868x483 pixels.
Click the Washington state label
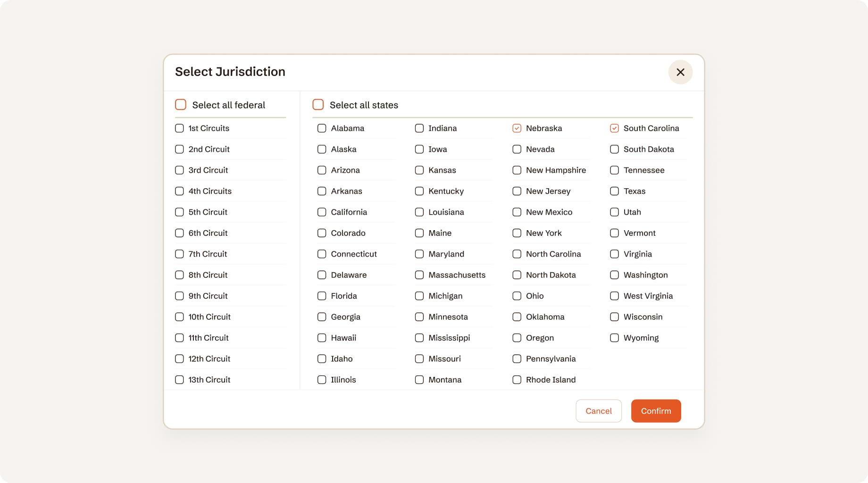click(x=645, y=275)
